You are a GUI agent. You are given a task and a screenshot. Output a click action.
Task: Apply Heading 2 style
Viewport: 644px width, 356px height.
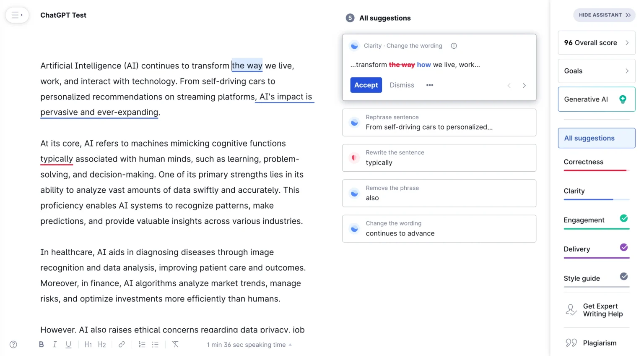102,345
